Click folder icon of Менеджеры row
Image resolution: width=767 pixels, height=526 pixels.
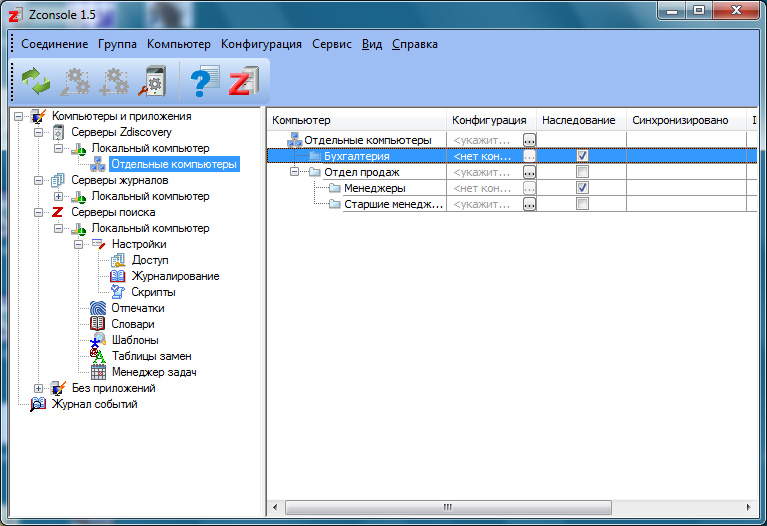[335, 188]
